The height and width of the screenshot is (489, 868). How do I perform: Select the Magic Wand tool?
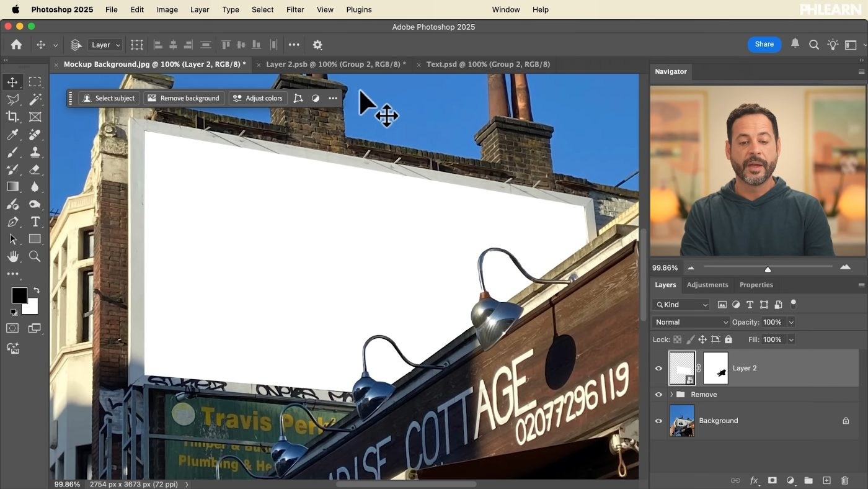35,99
